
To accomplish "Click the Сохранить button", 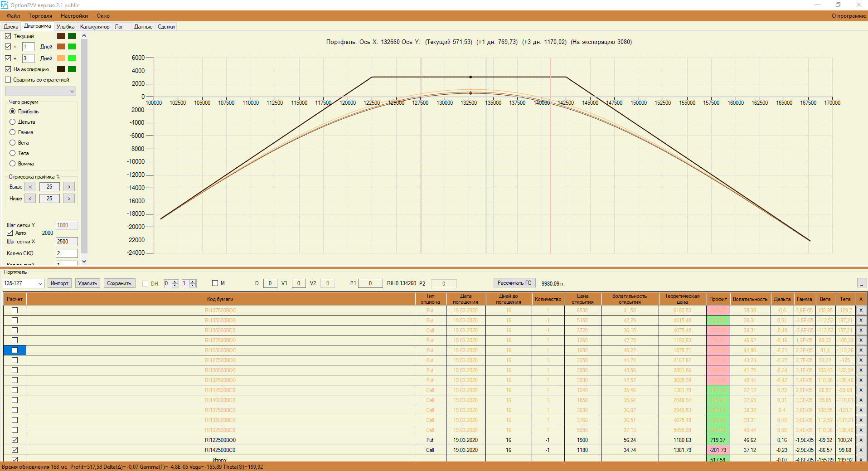I will point(119,283).
